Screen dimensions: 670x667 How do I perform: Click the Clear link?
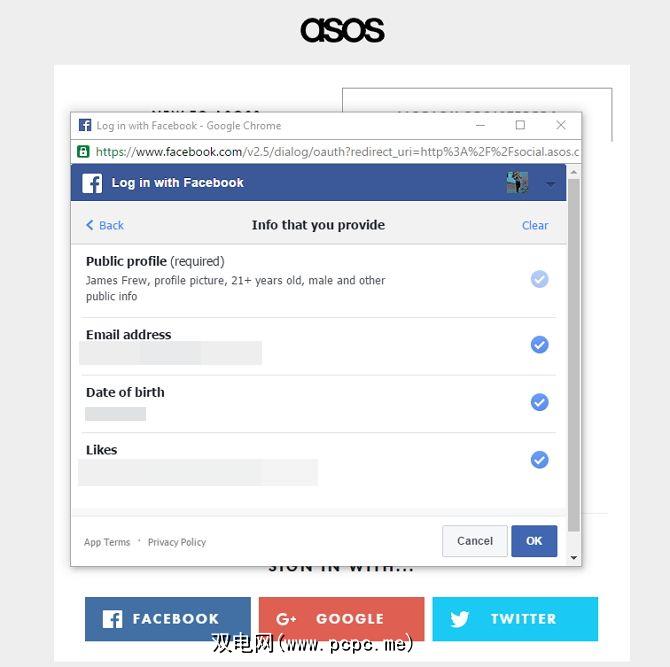[535, 225]
